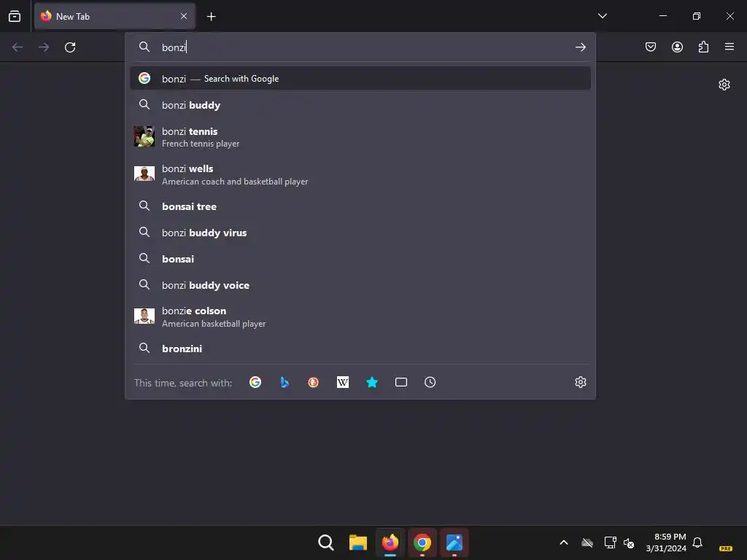Select 'bonsai tree' suggestion
Viewport: 747px width, 560px height.
360,206
